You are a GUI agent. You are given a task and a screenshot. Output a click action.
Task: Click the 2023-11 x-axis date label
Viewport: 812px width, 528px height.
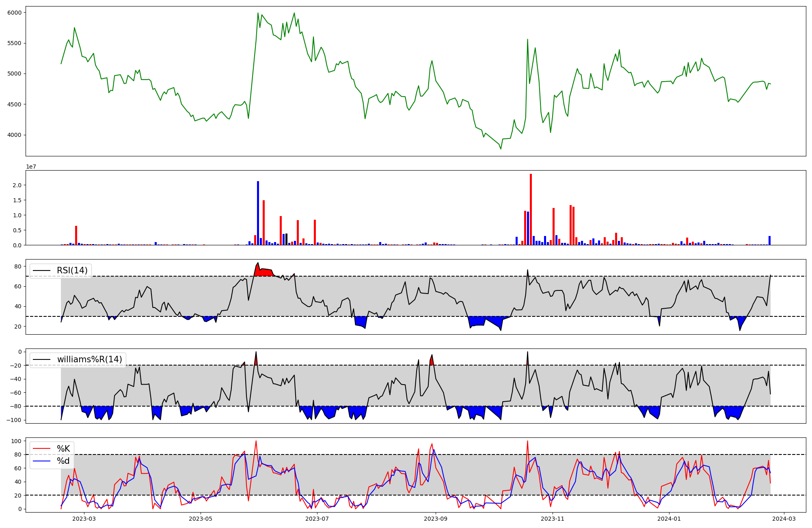click(553, 519)
